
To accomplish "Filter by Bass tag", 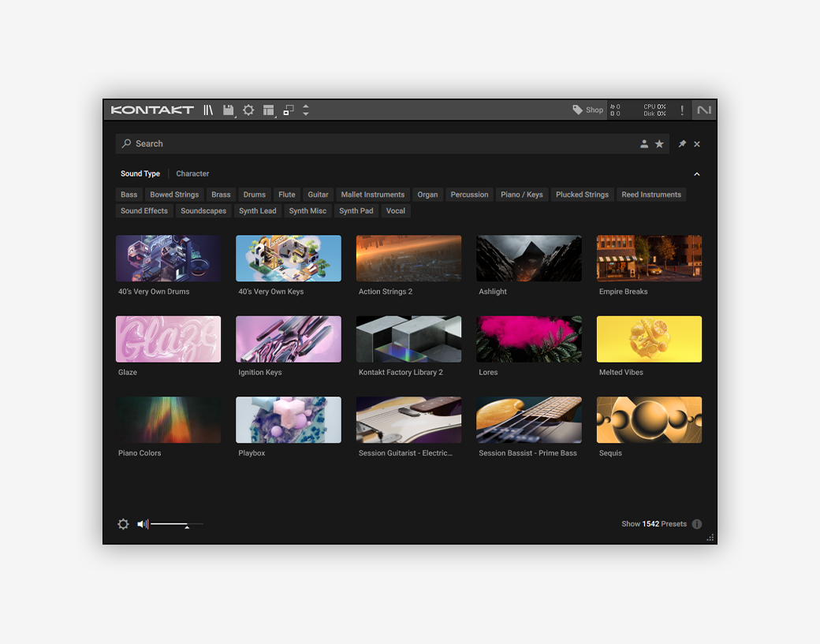I will point(129,195).
